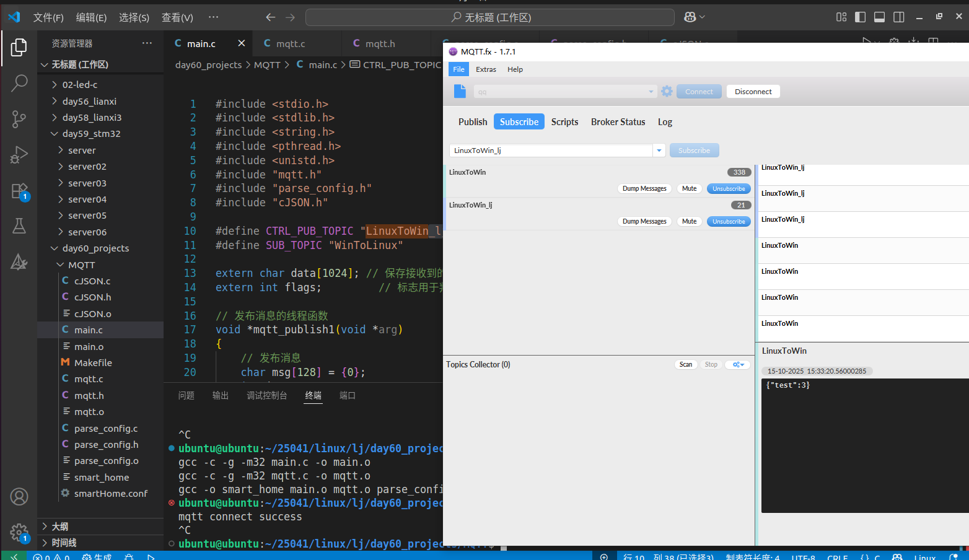Viewport: 969px width, 560px height.
Task: Open the Run and Debug view
Action: [19, 154]
